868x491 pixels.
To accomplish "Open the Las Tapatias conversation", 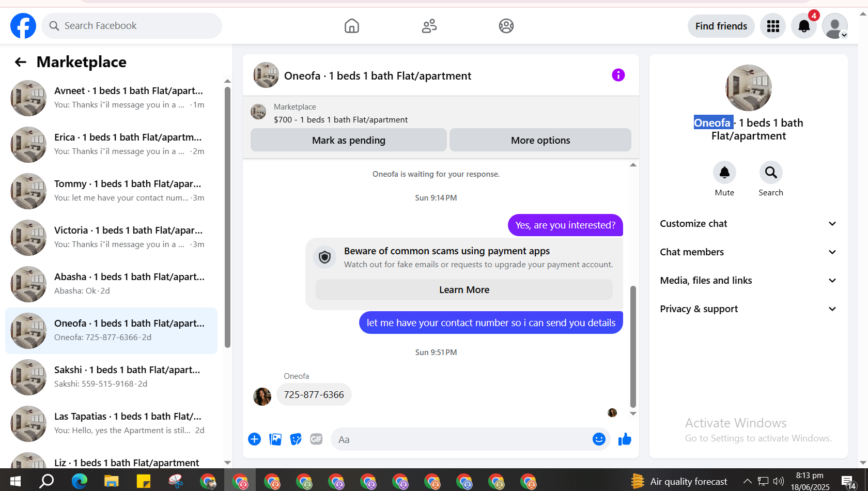I will click(x=111, y=424).
